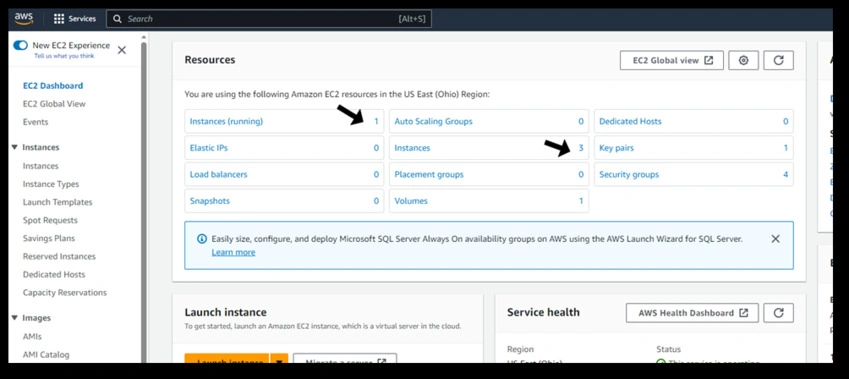
Task: Click the Search input field
Action: tap(269, 19)
